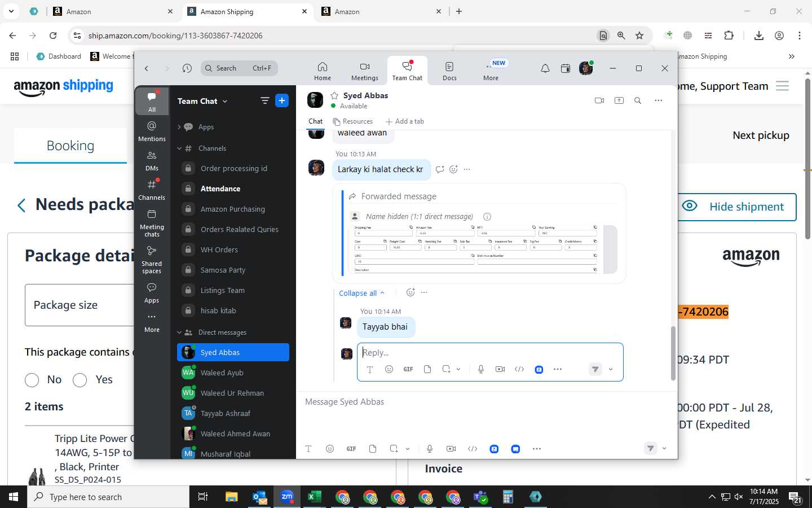Open Zoom notifications bell
812x508 pixels.
click(x=545, y=68)
